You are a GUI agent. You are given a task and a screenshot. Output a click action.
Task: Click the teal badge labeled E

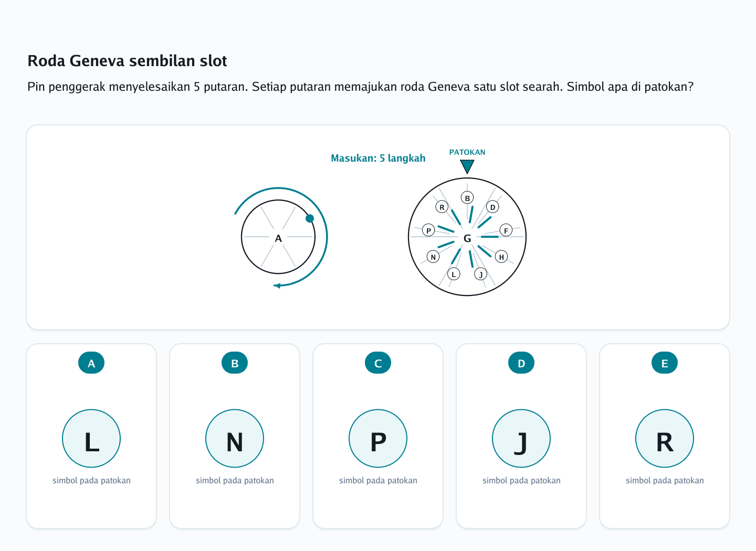tap(665, 363)
